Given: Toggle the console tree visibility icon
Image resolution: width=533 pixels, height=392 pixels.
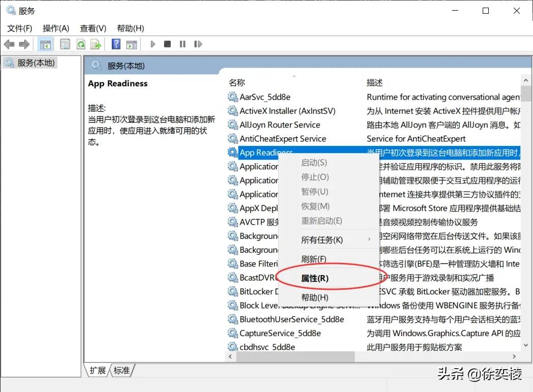Looking at the screenshot, I should [x=45, y=44].
